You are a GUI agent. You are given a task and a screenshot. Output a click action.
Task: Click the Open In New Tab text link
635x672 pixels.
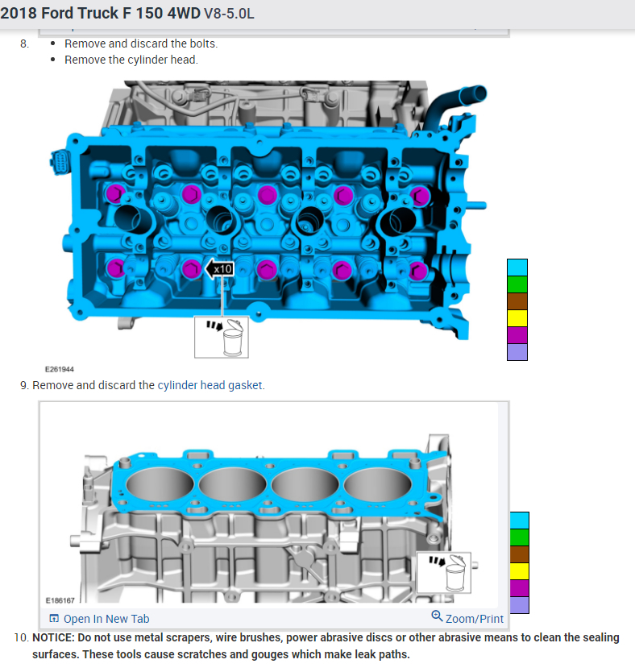coord(106,619)
